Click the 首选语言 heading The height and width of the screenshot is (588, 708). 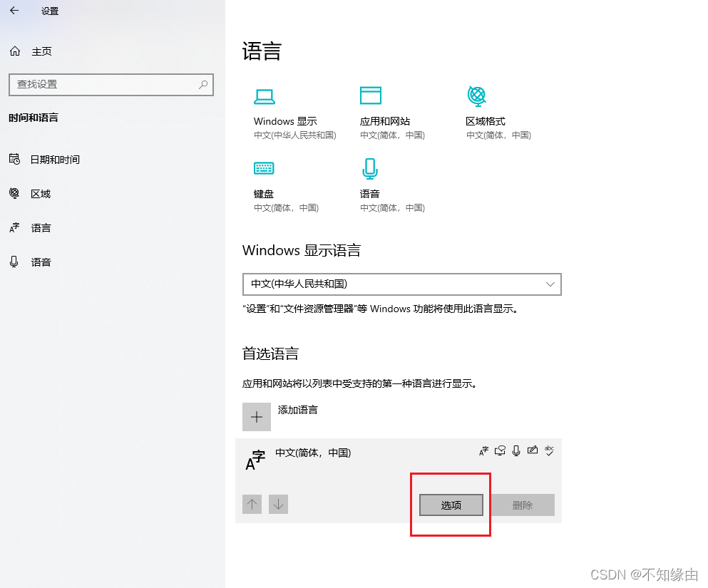(270, 354)
